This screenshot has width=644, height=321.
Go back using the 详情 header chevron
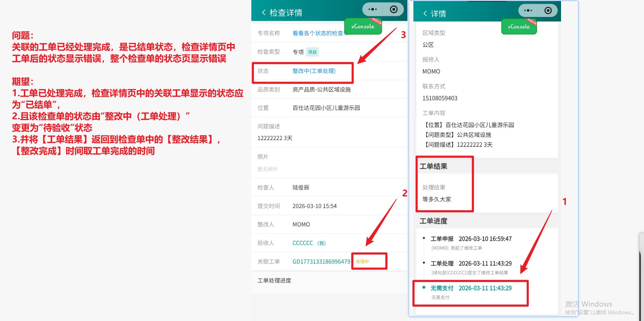425,13
